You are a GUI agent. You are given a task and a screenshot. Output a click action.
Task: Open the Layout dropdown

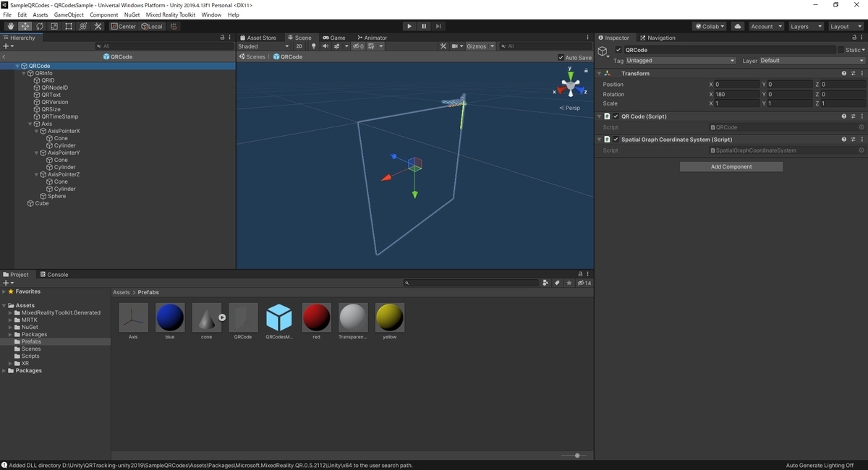(845, 26)
